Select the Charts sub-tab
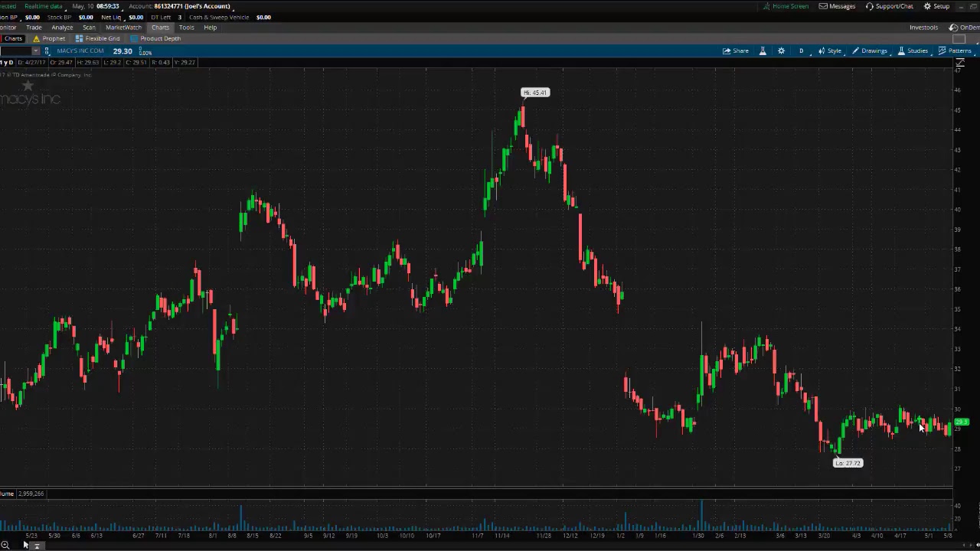Image resolution: width=980 pixels, height=551 pixels. coord(13,38)
